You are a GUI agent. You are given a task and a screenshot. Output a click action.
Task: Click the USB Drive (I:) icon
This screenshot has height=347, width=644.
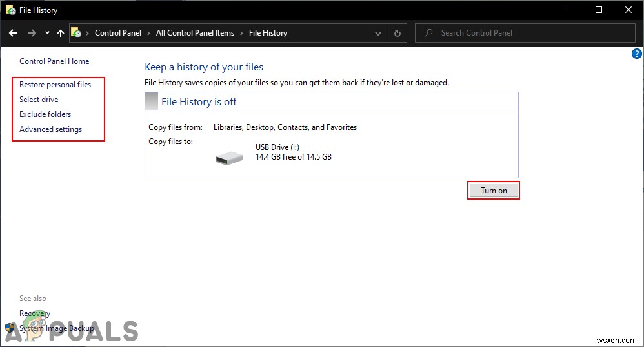(x=229, y=156)
